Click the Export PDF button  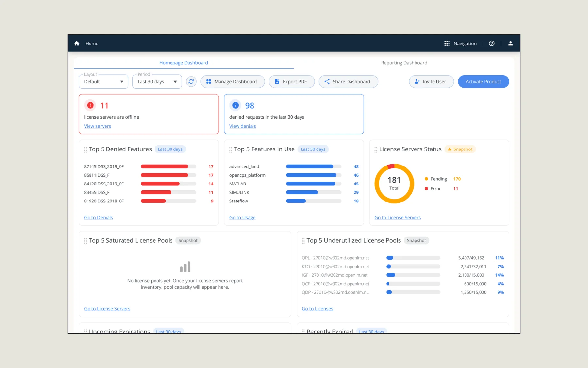point(292,81)
